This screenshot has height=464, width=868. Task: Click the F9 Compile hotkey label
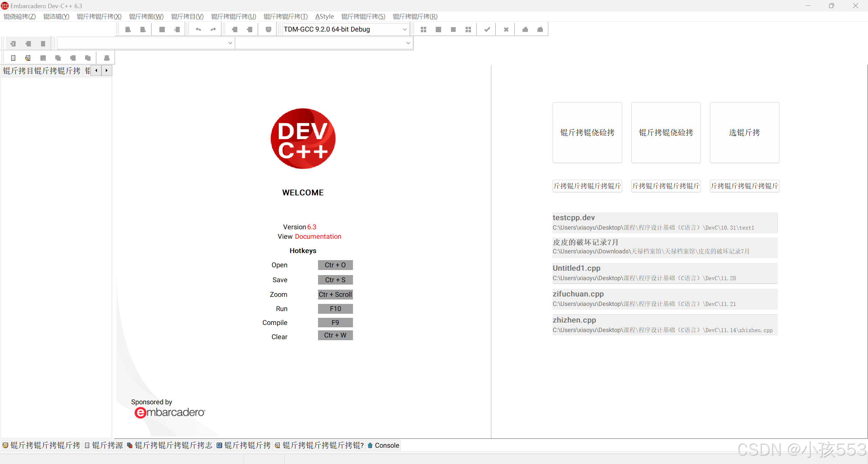point(335,323)
